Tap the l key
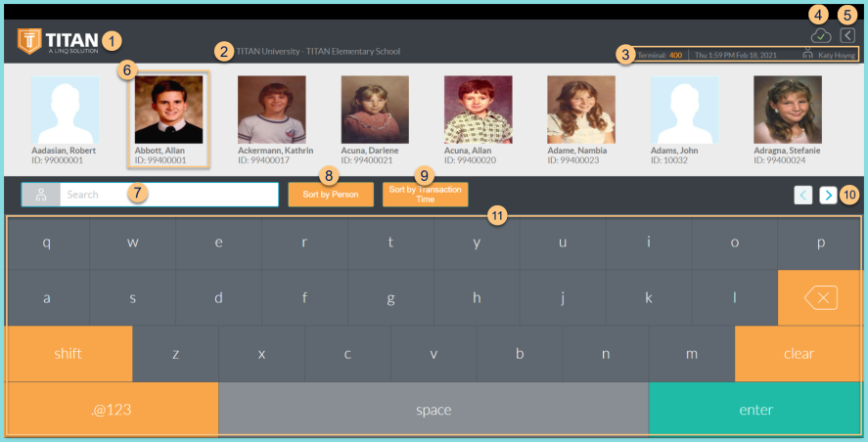 click(x=735, y=298)
